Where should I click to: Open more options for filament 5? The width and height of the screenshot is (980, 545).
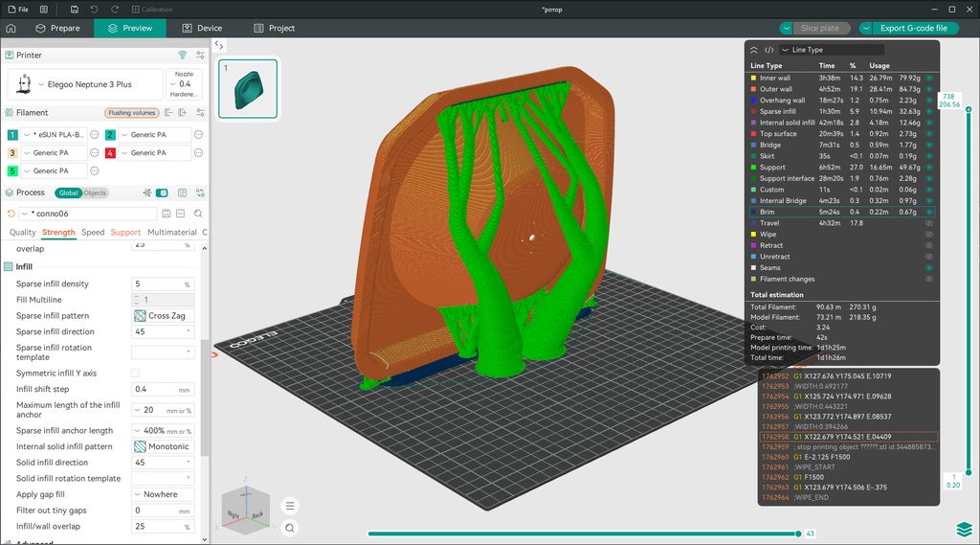(95, 170)
